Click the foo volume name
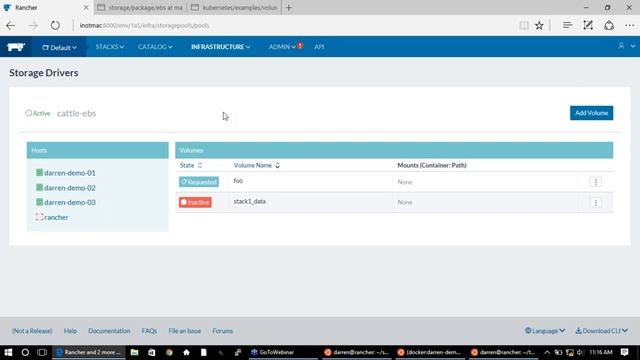640x360 pixels. coord(238,181)
